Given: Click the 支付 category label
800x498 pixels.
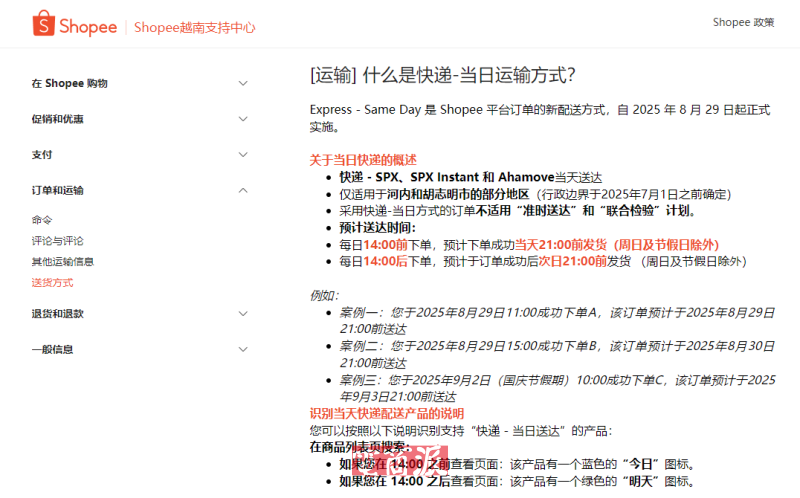Looking at the screenshot, I should pyautogui.click(x=42, y=155).
